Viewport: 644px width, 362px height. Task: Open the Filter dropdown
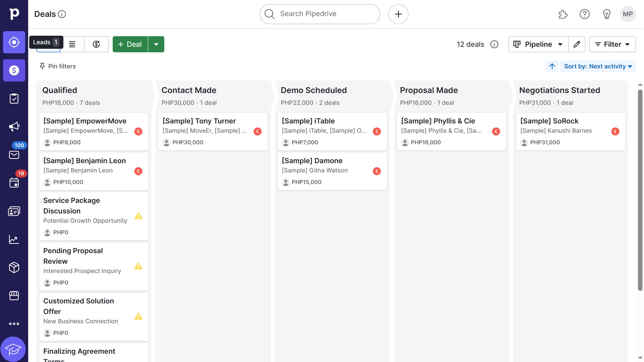(613, 44)
